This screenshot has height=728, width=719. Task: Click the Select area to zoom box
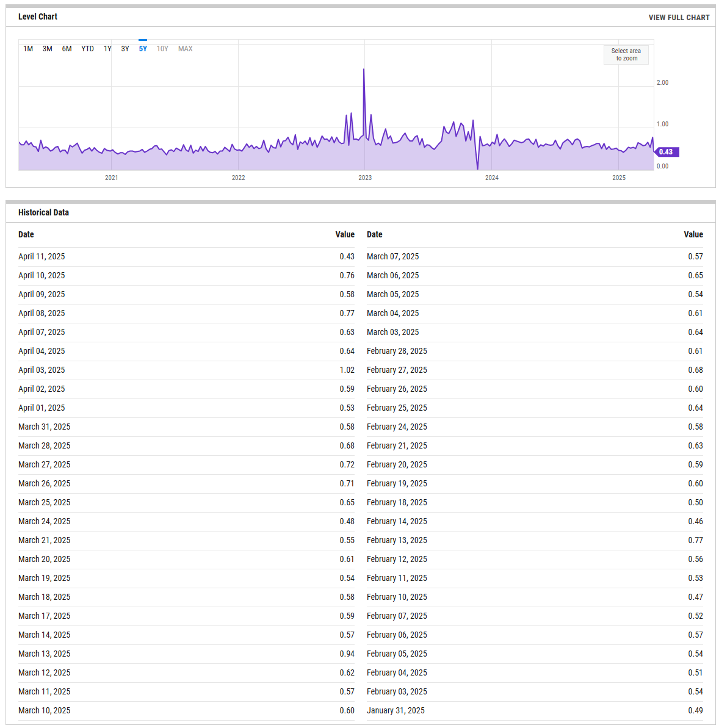click(626, 55)
